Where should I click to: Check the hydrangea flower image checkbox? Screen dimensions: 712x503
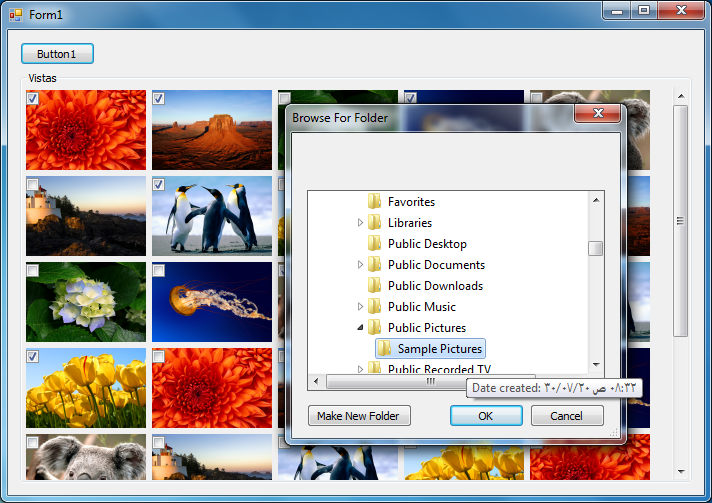33,271
